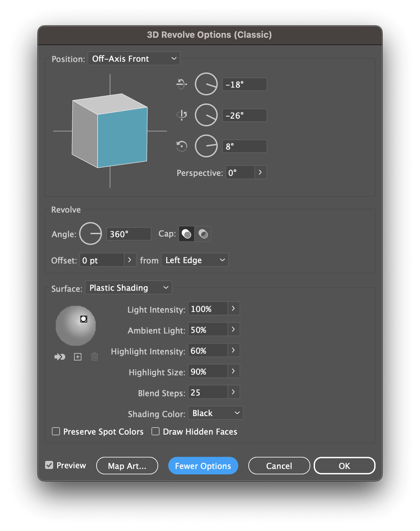Click the Highlight Intensity field
The height and width of the screenshot is (531, 420).
point(208,351)
